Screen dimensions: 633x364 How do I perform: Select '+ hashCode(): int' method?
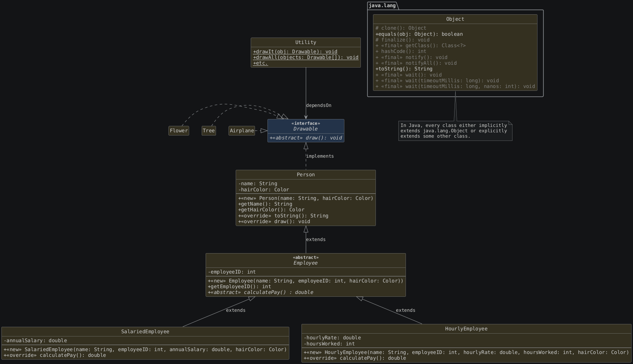401,51
